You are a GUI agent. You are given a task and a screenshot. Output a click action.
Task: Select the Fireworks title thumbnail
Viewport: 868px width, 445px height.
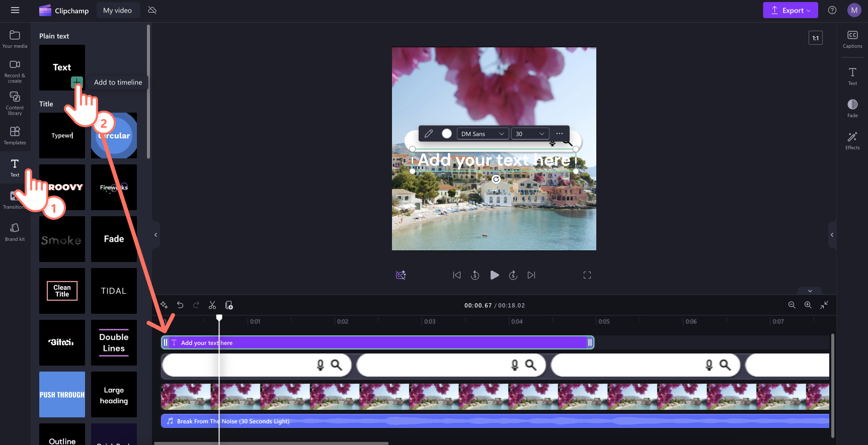point(114,187)
